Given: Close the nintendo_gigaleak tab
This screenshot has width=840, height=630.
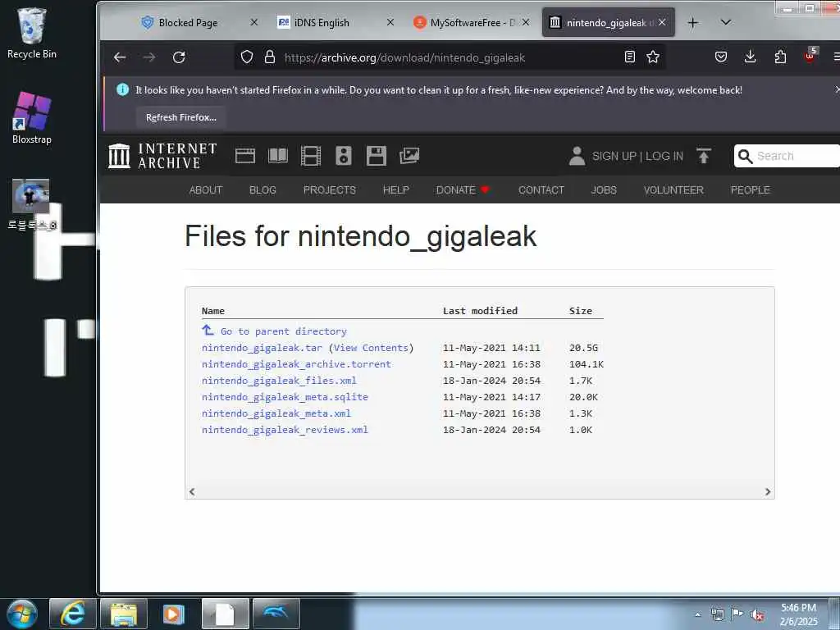Looking at the screenshot, I should pos(662,22).
